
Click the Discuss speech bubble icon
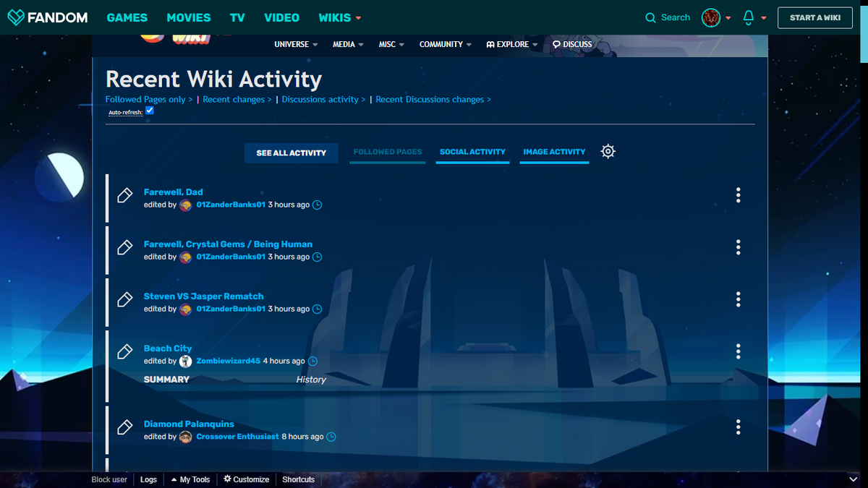[x=556, y=44]
